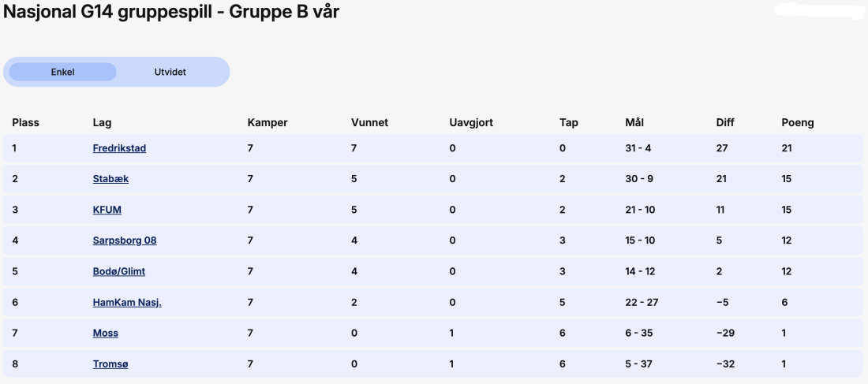
Task: Open the Fredrikstad team link
Action: click(x=120, y=148)
